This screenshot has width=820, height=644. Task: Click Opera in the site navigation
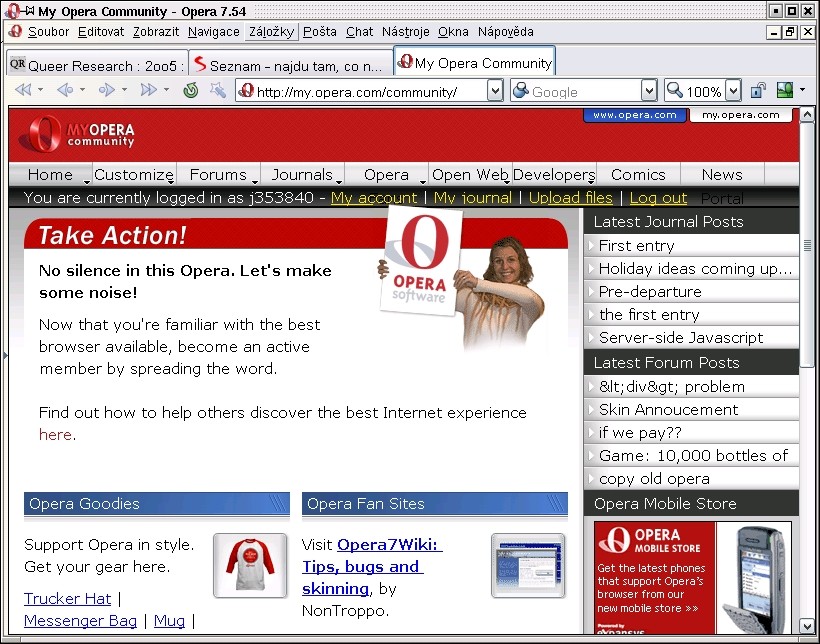(x=386, y=174)
